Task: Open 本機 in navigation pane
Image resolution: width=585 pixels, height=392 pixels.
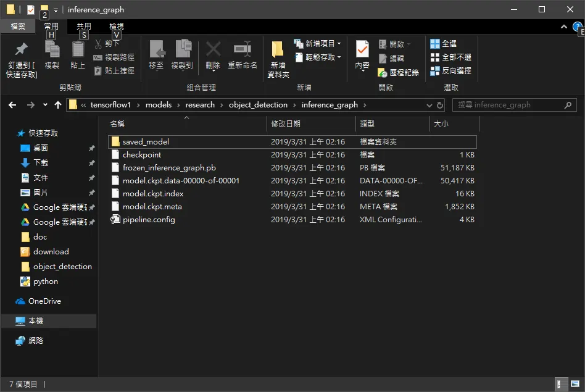Action: 36,320
